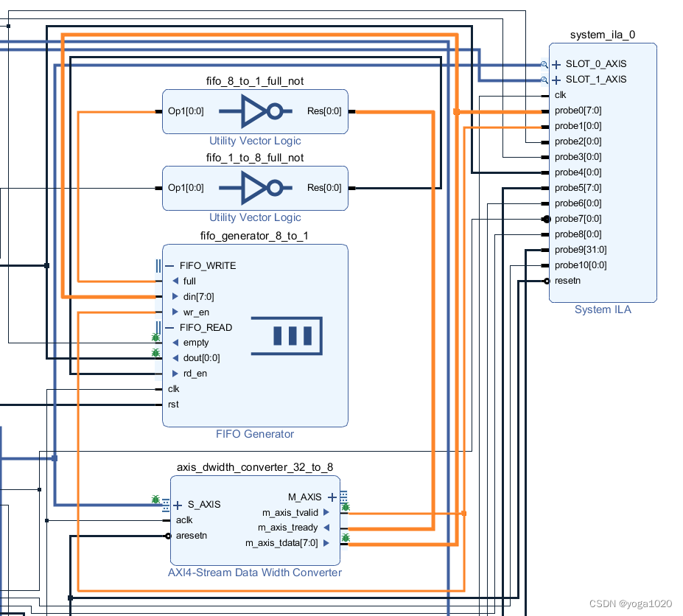Expand the SLOT_1_AXIS interface pin
This screenshot has height=616, width=683.
pos(555,80)
